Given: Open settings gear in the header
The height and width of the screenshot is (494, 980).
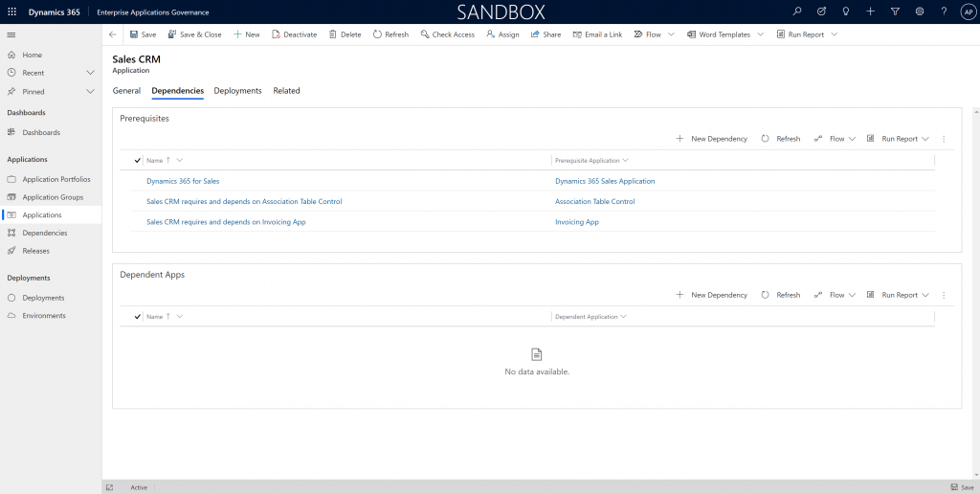Looking at the screenshot, I should click(920, 11).
